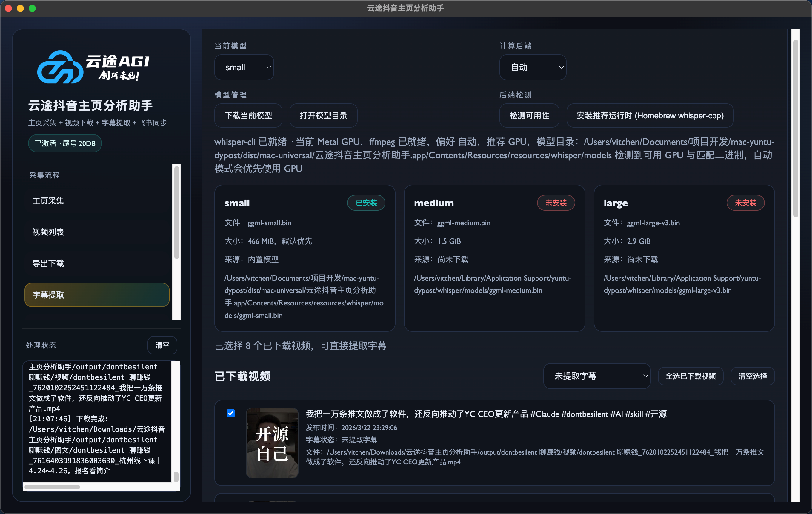Uncheck the selected video about YC CEO
The height and width of the screenshot is (514, 812).
231,413
